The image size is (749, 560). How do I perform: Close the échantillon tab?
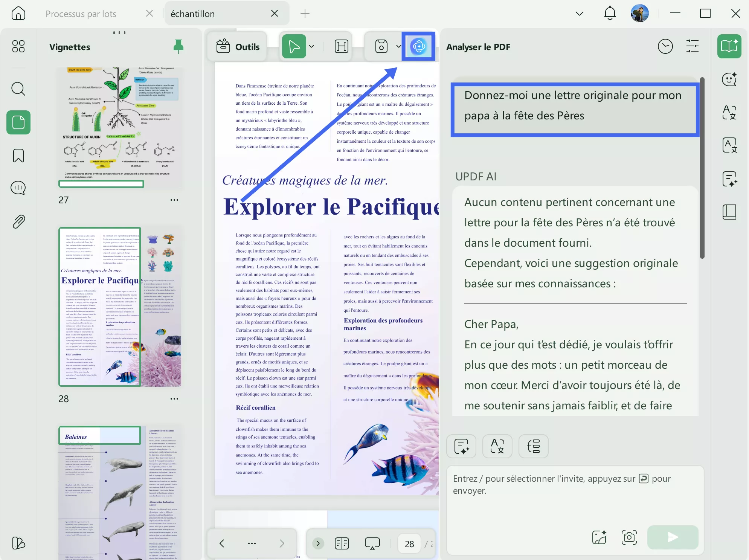(x=275, y=14)
